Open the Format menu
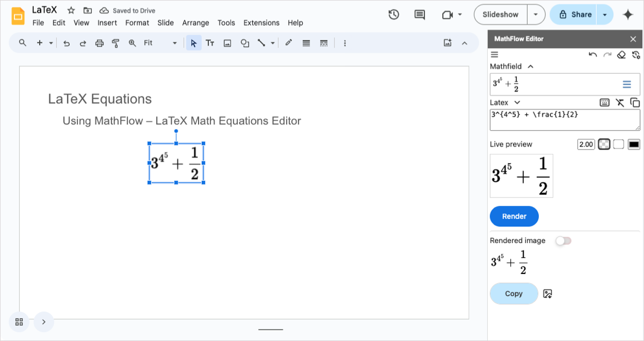644x341 pixels. tap(137, 23)
